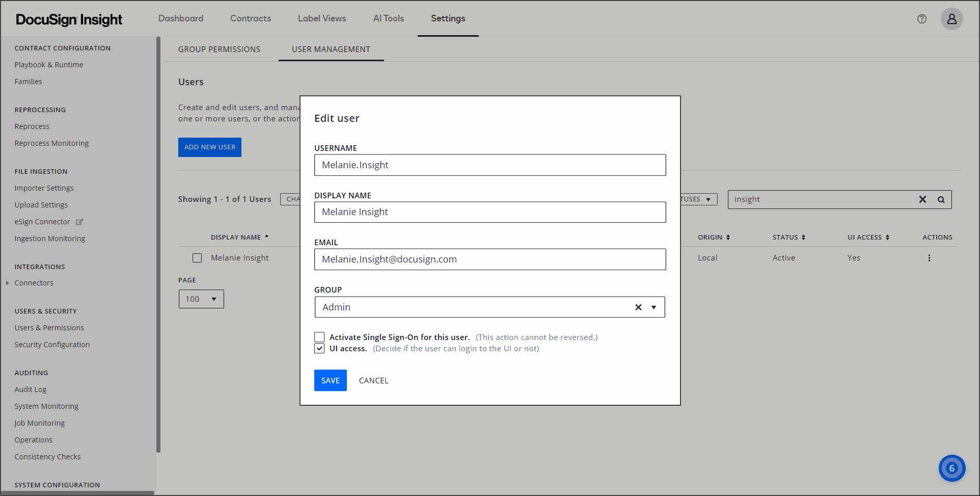
Task: Click the Username input field
Action: point(490,165)
